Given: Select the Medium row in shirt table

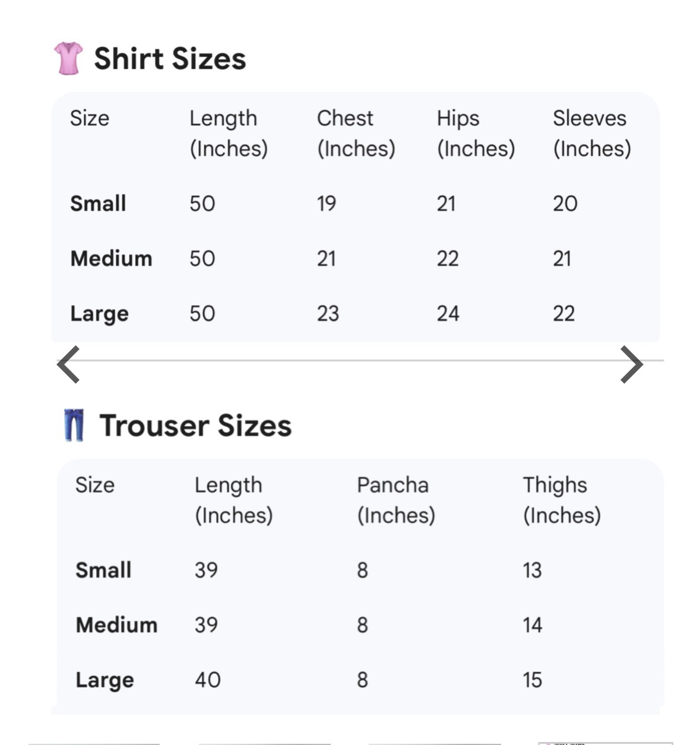Looking at the screenshot, I should click(x=111, y=259).
